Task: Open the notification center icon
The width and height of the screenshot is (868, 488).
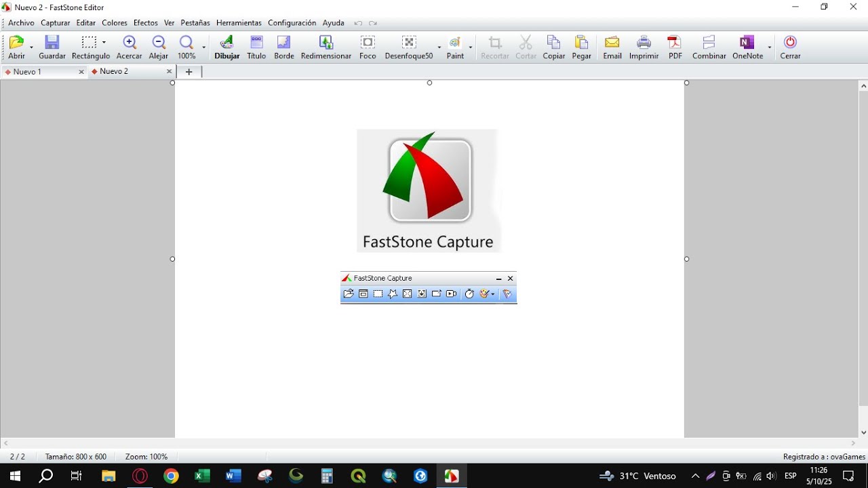Action: (848, 476)
